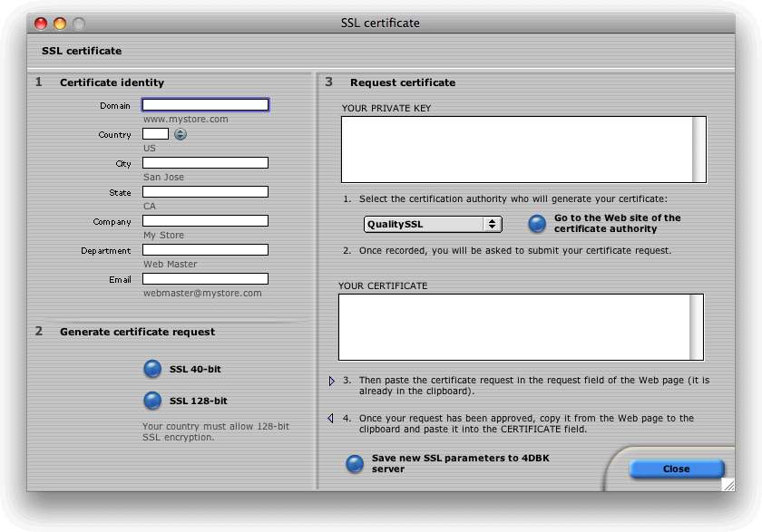Click the 'Request certificate' heading
Screen dimensions: 762x532
point(403,82)
